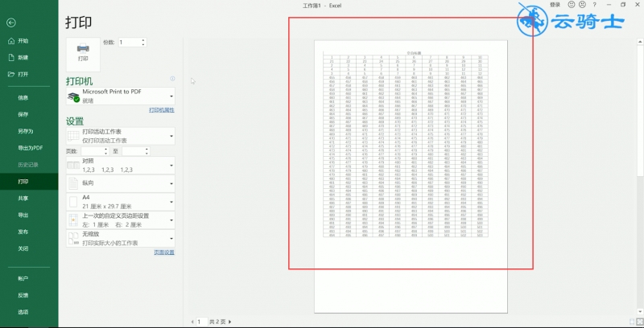Click the frowning face feedback icon
This screenshot has height=328, width=644.
pos(582,5)
